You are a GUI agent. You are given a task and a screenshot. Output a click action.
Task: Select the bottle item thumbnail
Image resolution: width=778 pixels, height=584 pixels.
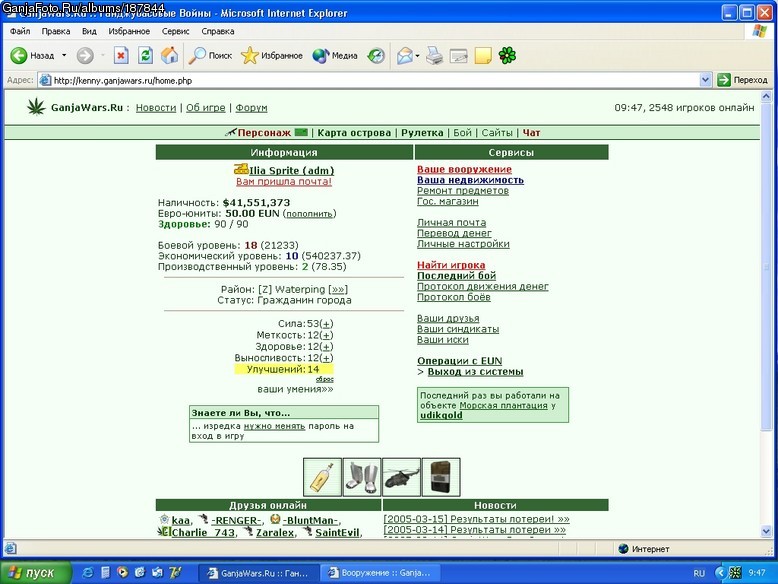click(x=323, y=477)
